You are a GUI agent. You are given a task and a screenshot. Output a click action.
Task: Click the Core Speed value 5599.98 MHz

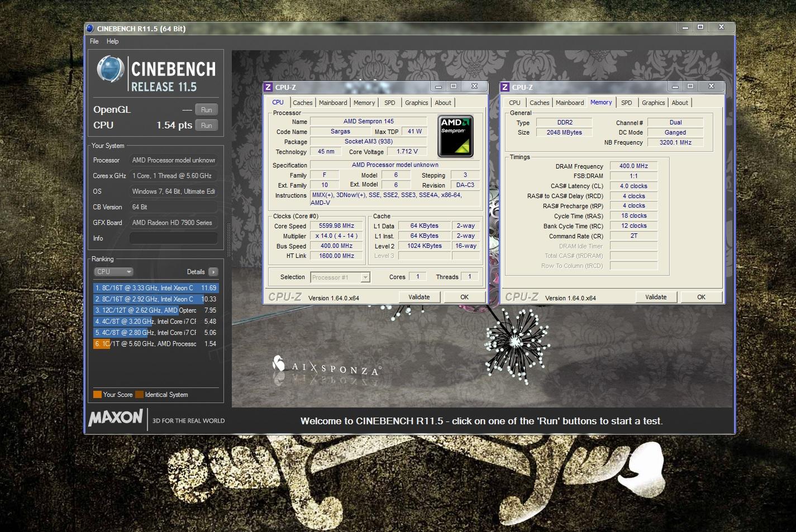pos(336,226)
